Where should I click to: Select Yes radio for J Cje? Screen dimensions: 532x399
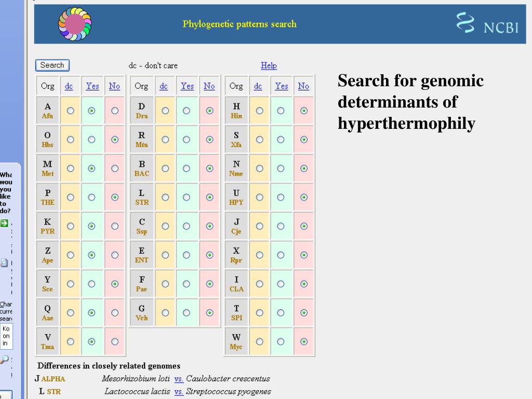[281, 226]
